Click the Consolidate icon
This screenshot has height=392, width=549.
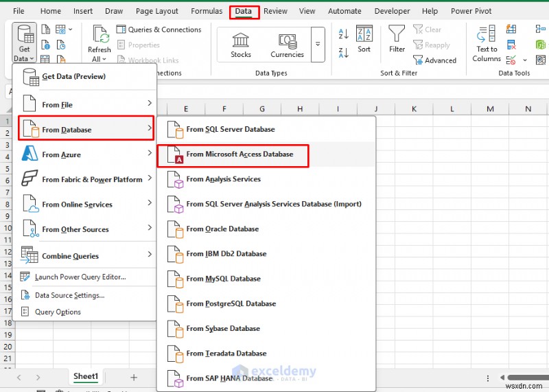pyautogui.click(x=541, y=29)
